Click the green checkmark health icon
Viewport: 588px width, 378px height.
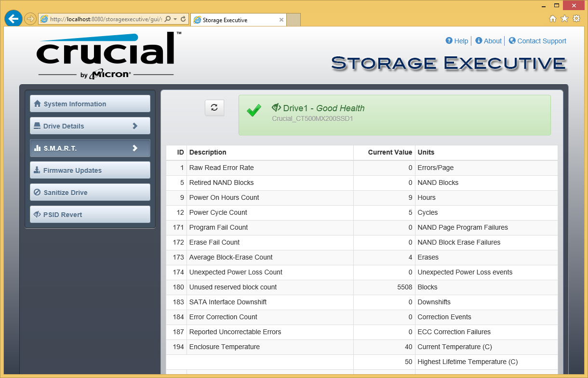(254, 111)
